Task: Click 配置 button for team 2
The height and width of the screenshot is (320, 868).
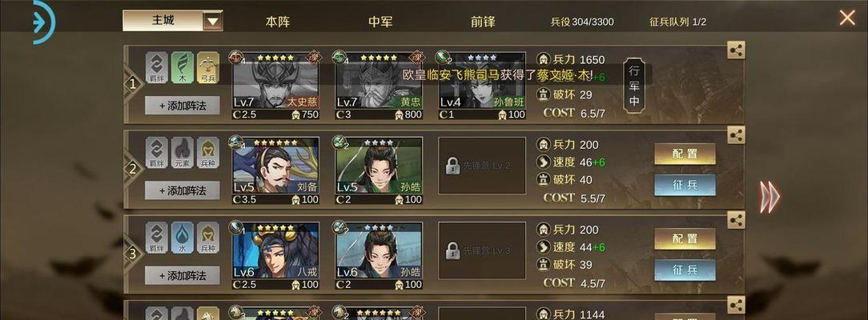Action: [x=685, y=154]
